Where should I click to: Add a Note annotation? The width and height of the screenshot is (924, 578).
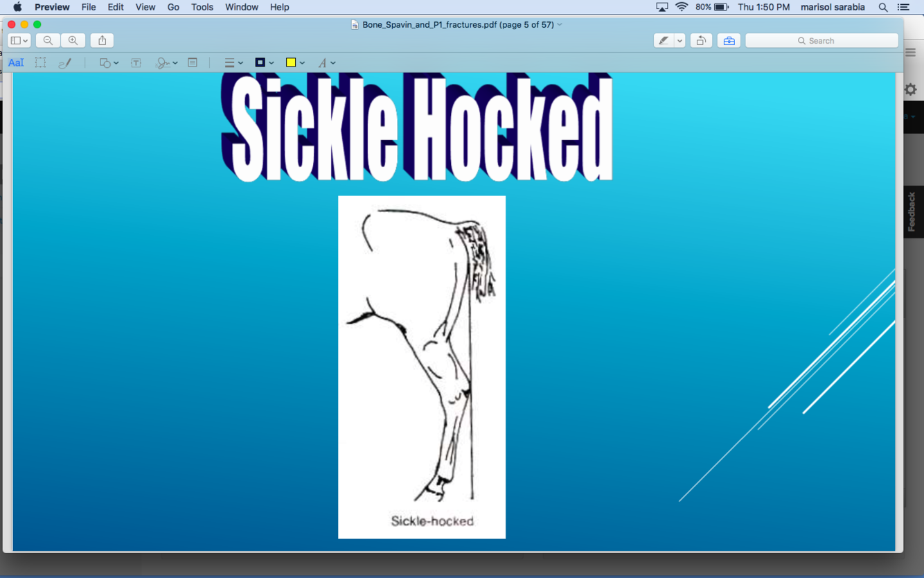[193, 63]
